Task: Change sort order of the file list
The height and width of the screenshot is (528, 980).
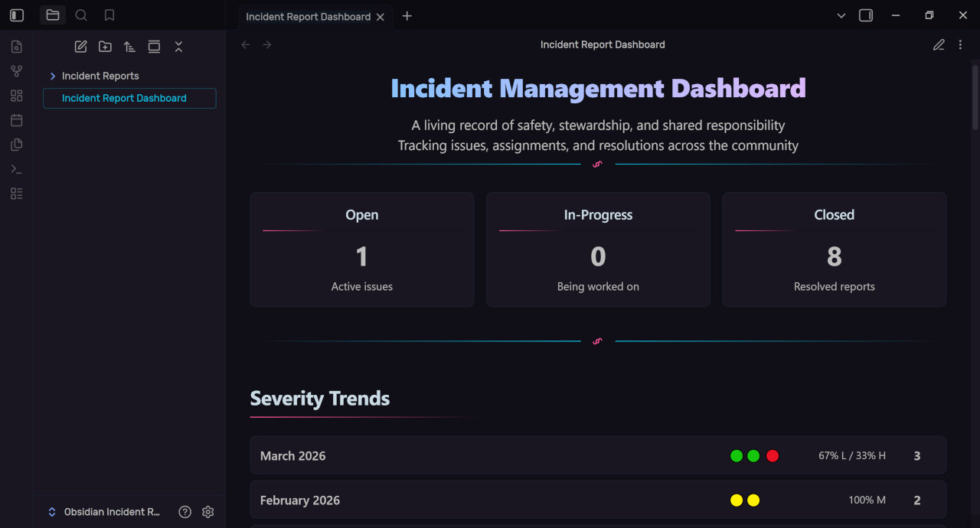Action: [x=129, y=47]
